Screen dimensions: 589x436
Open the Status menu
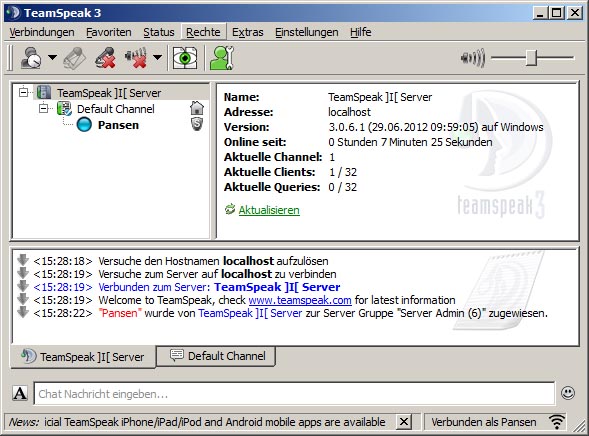pyautogui.click(x=159, y=32)
